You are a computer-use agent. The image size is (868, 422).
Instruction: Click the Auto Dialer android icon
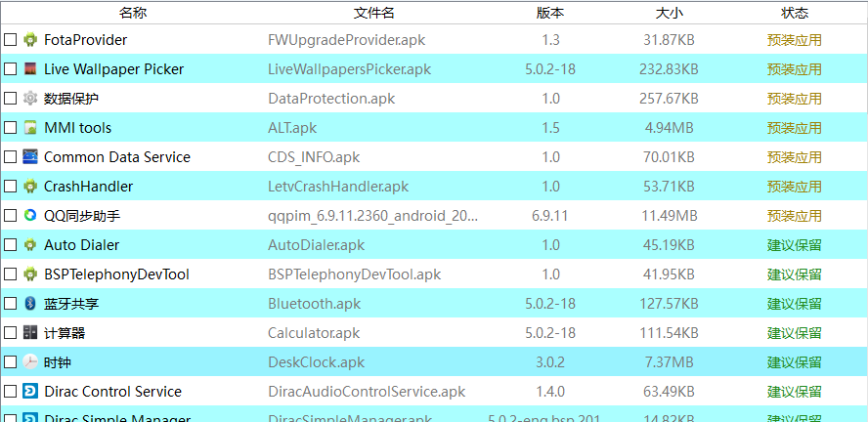(x=30, y=245)
